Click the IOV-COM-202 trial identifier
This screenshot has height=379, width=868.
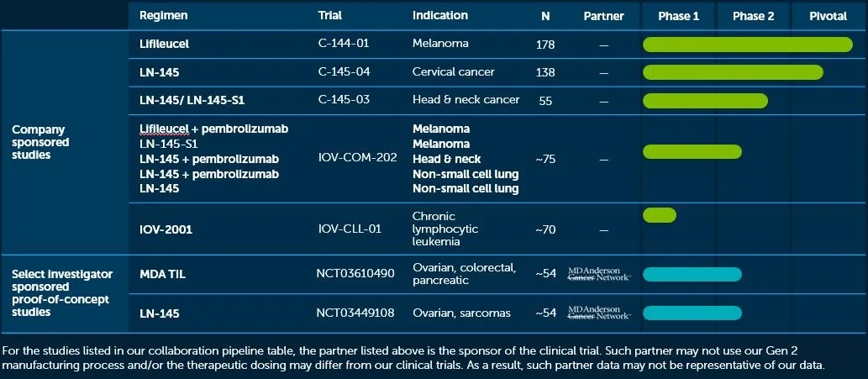(x=357, y=158)
